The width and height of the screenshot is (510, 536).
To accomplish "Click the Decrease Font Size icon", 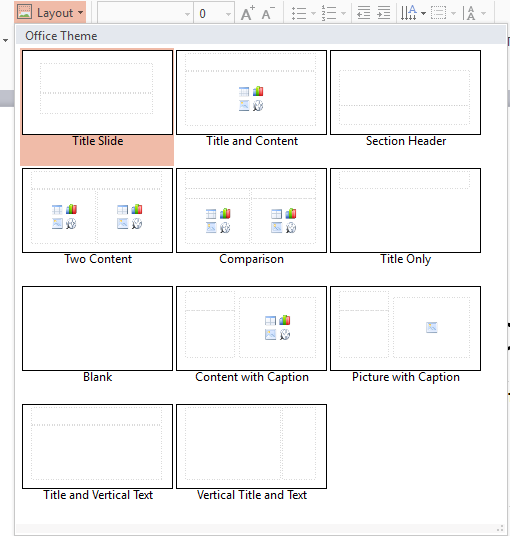I will pyautogui.click(x=268, y=13).
